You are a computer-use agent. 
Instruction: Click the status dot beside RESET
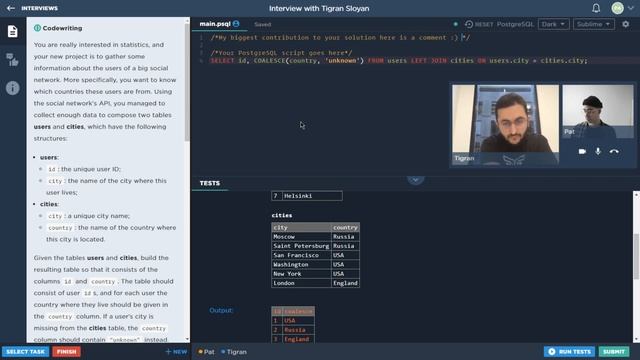click(456, 24)
